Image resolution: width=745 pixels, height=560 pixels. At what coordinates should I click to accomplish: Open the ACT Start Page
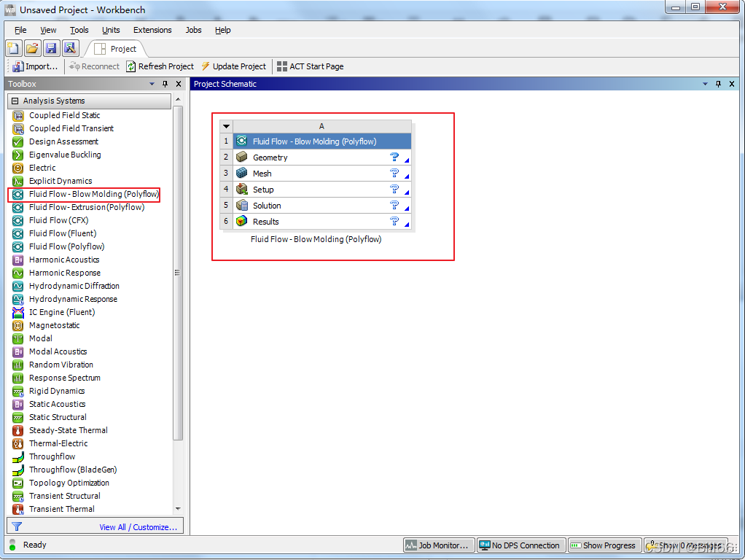pos(311,66)
